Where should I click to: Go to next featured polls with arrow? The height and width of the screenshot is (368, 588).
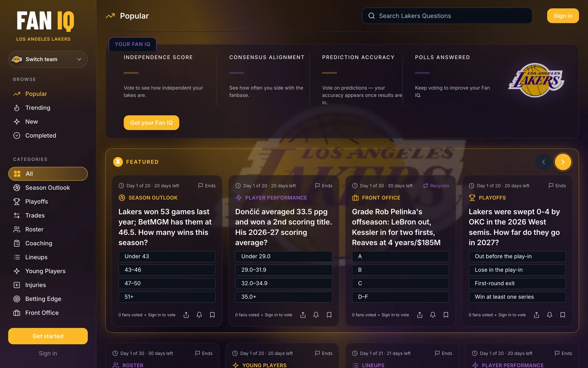[563, 162]
